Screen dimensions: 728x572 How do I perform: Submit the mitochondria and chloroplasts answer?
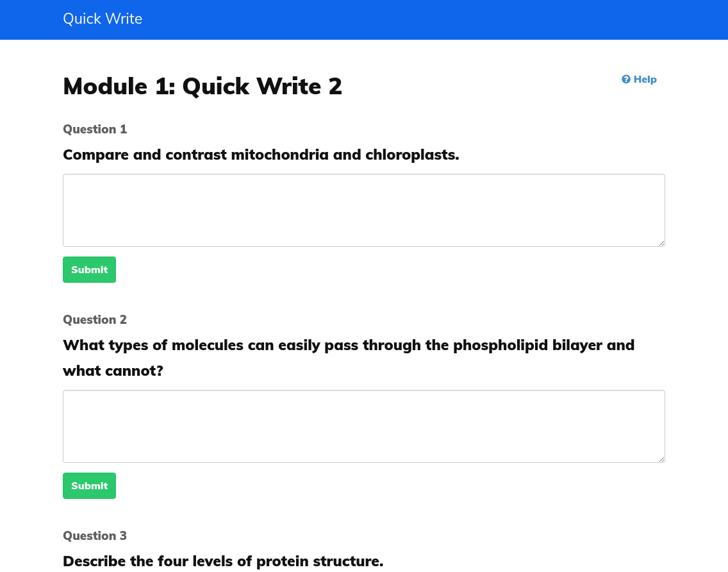[89, 270]
